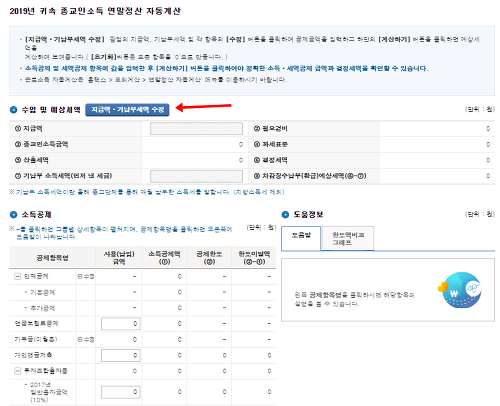Click the 공제항목명 column header
Viewport: 500px width, 406px height.
(x=52, y=258)
